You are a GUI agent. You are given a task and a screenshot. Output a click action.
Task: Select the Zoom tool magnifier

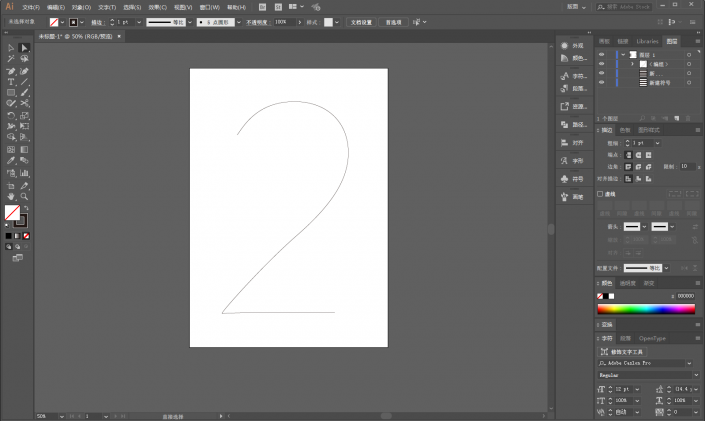[24, 197]
